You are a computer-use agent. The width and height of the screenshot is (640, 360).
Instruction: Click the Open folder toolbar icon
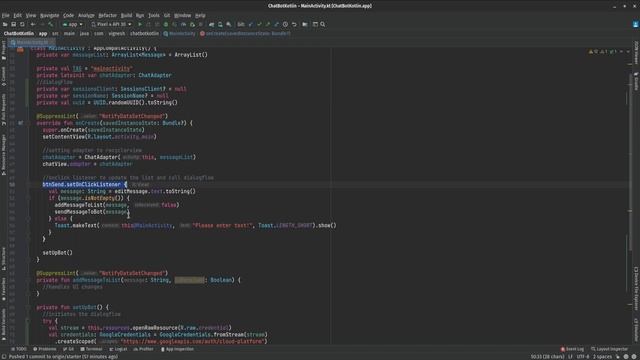5,24
